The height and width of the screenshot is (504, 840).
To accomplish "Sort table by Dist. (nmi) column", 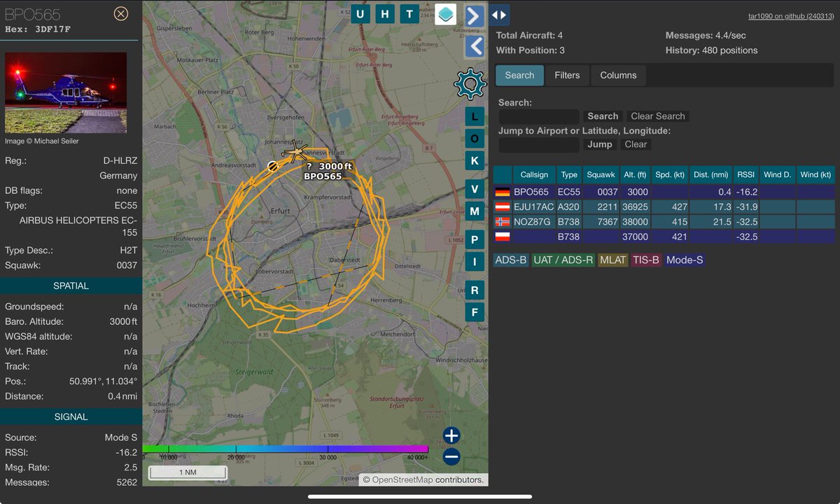I will pos(711,175).
